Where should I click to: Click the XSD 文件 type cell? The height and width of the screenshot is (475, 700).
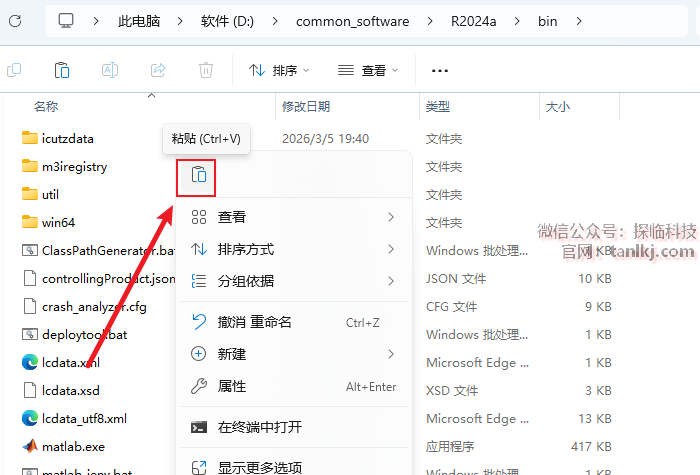click(x=452, y=391)
